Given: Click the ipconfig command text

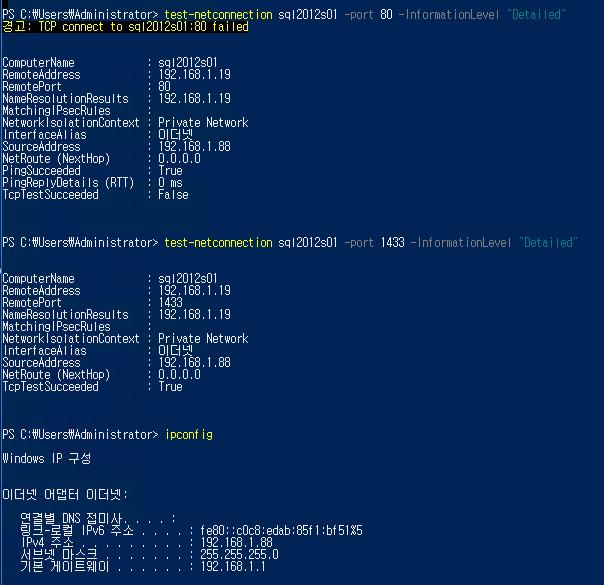Looking at the screenshot, I should pos(189,435).
